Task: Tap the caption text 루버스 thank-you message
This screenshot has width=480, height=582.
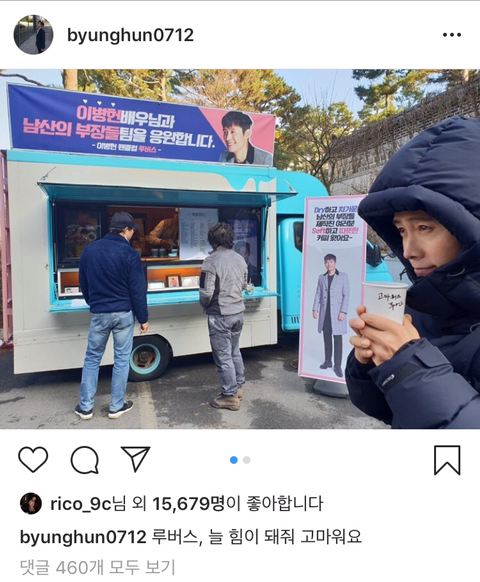Action: [x=257, y=537]
